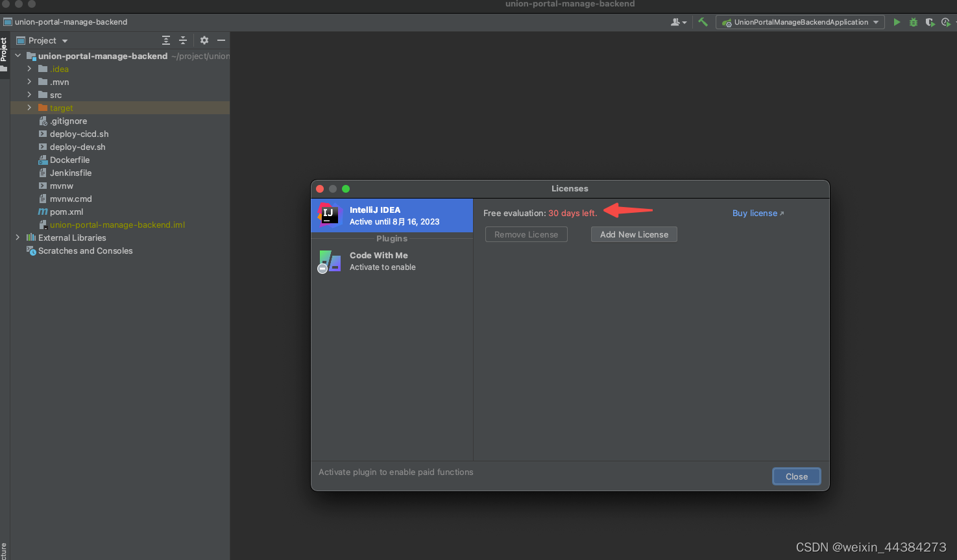Screen dimensions: 957x560
Task: Click the src folder icon
Action: click(43, 95)
